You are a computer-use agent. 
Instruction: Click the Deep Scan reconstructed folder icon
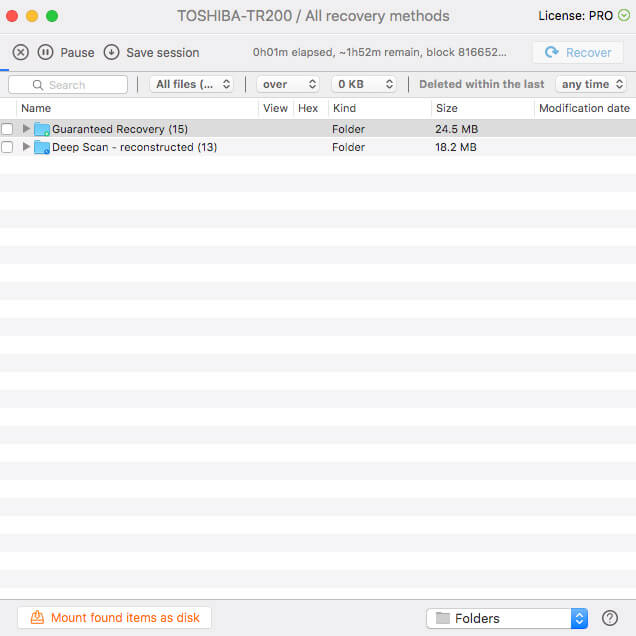point(42,148)
